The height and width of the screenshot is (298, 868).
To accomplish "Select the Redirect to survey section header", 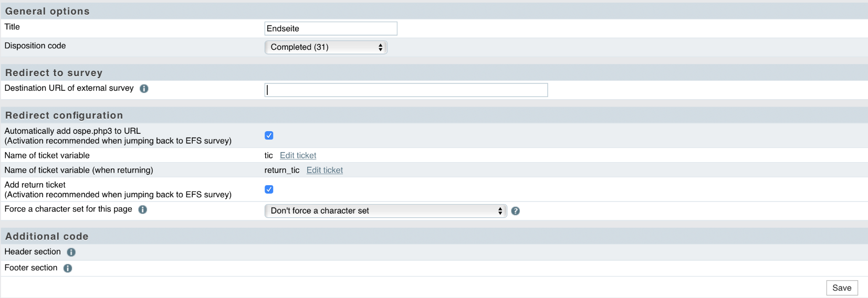I will (54, 72).
